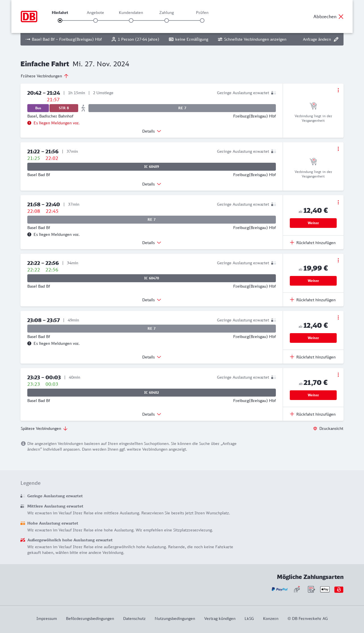Viewport: 364px width, 633px height.
Task: Click the Apple Pay payment icon
Action: pos(325,589)
